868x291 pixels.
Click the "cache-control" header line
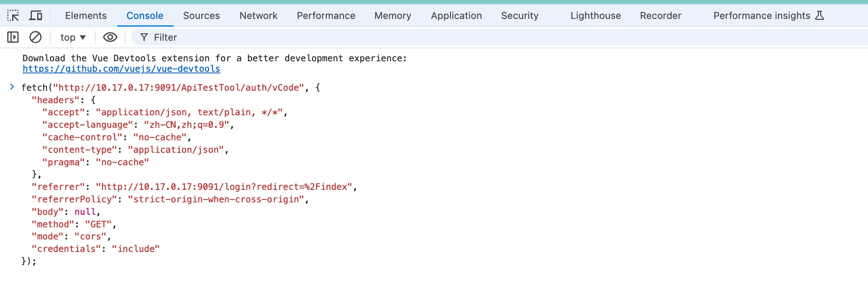click(x=117, y=137)
